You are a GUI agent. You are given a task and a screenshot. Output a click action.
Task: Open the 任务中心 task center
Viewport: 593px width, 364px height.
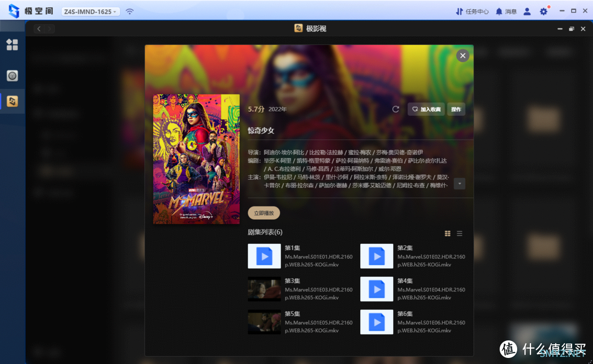tap(472, 11)
